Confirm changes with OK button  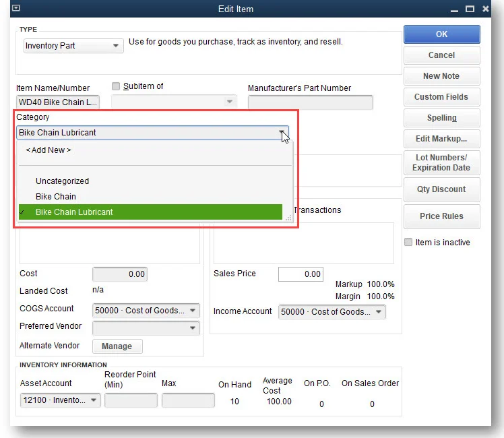pos(441,34)
